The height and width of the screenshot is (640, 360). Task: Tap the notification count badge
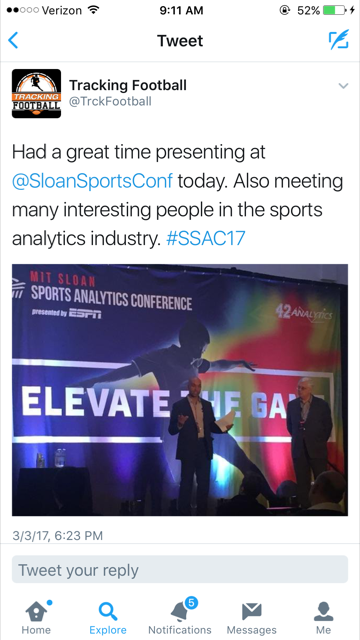191,603
